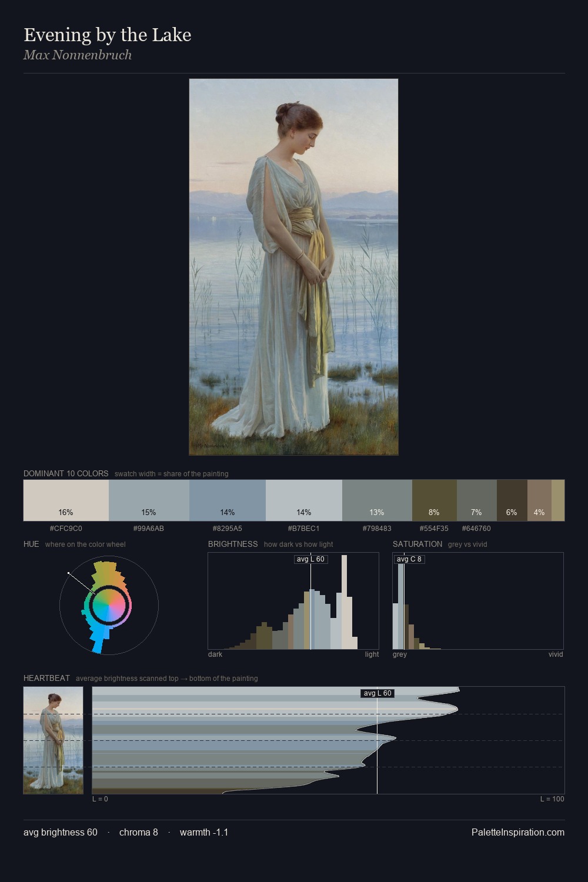Click hex code #554F35 label
588x882 pixels.
434,529
